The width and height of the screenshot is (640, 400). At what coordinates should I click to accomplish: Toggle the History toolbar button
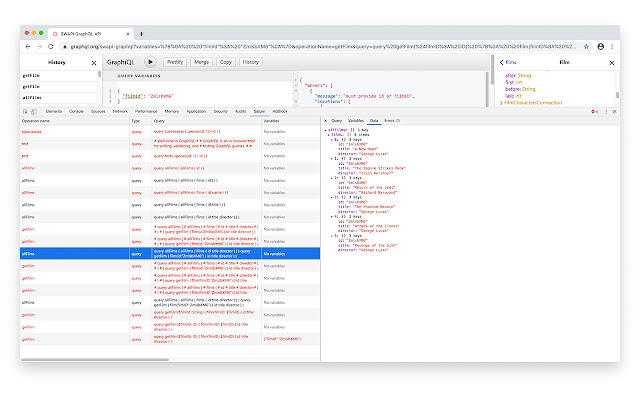tap(251, 62)
